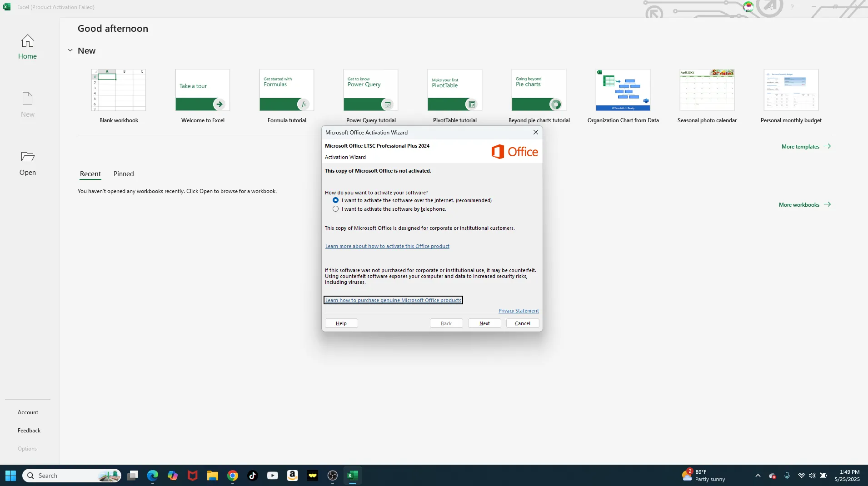This screenshot has width=868, height=486.
Task: Cancel the activation wizard
Action: click(523, 323)
